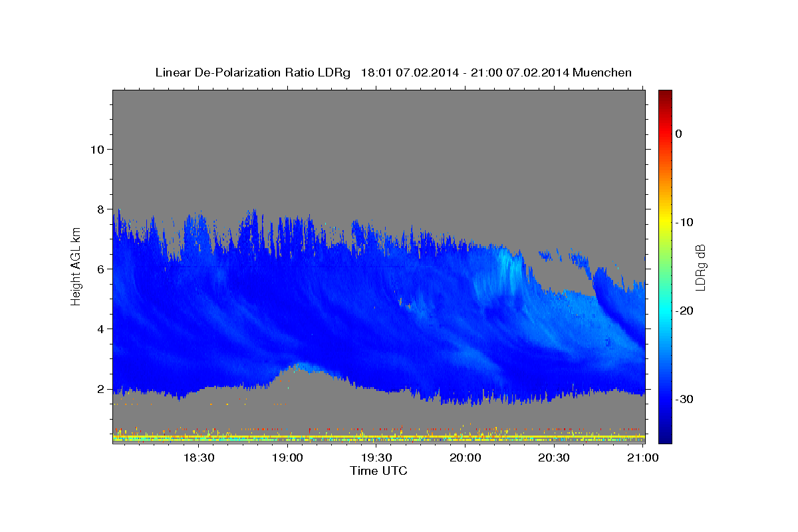Click the 21:00 time tick label
Image resolution: width=798 pixels, height=532 pixels.
point(643,458)
